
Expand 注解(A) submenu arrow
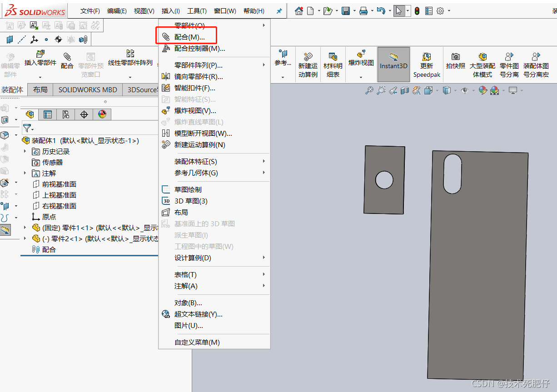pos(264,286)
